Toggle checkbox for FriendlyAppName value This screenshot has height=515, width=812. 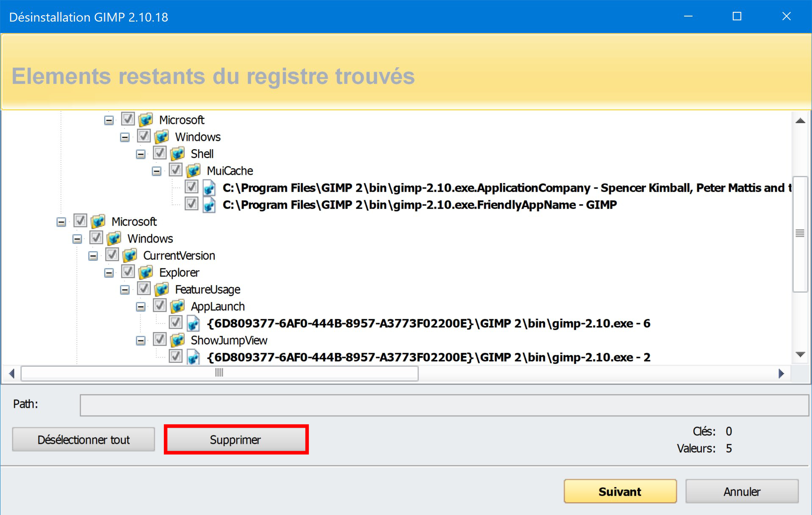click(x=191, y=204)
